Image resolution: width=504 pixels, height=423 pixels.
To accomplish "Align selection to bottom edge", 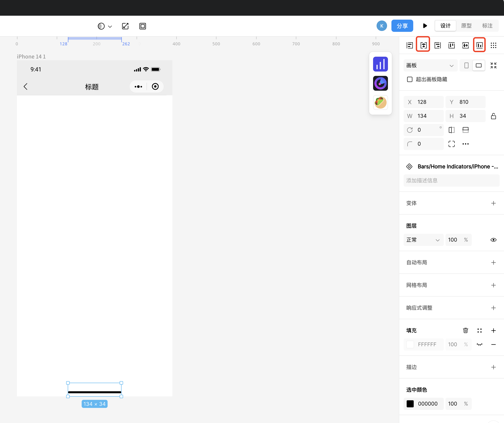I will click(479, 45).
